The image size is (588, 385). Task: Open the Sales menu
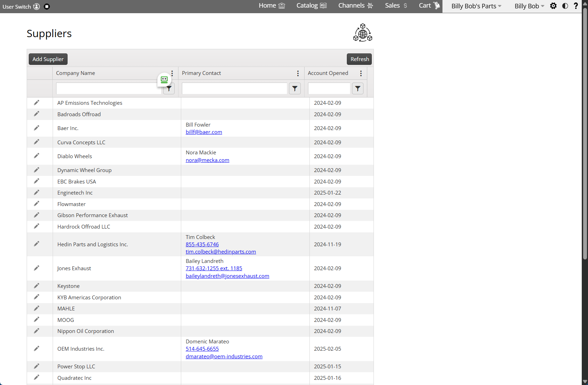pos(396,6)
